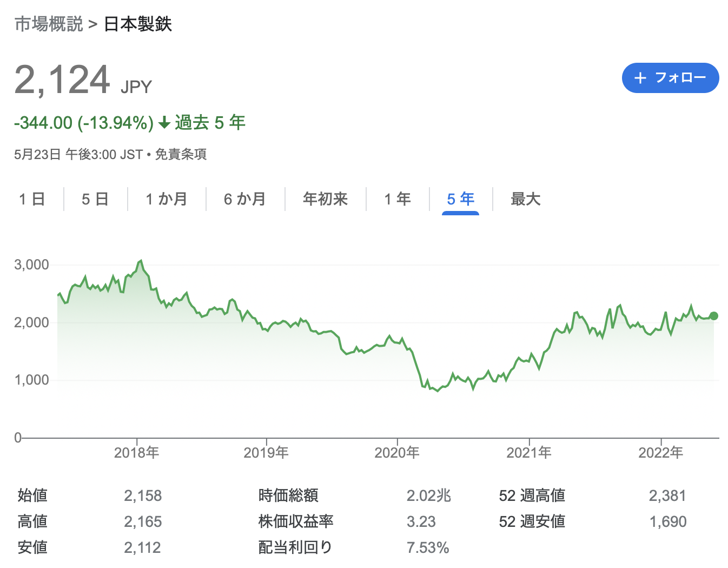The image size is (728, 568).
Task: Choose the 1 年 range tab
Action: (398, 199)
